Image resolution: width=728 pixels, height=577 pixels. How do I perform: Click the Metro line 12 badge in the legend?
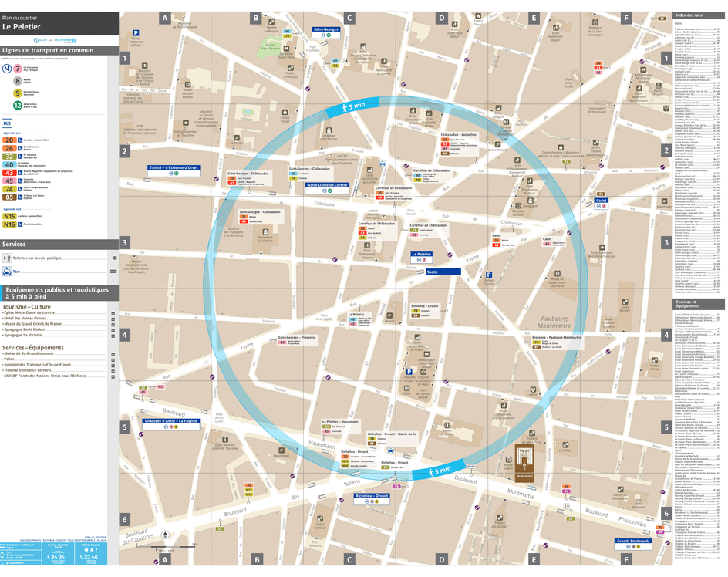pyautogui.click(x=17, y=103)
